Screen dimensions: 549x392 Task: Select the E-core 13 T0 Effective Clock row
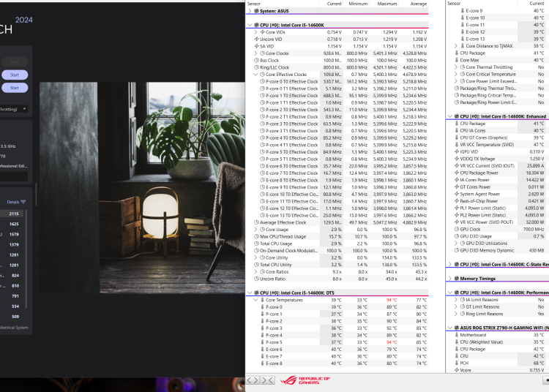point(337,216)
